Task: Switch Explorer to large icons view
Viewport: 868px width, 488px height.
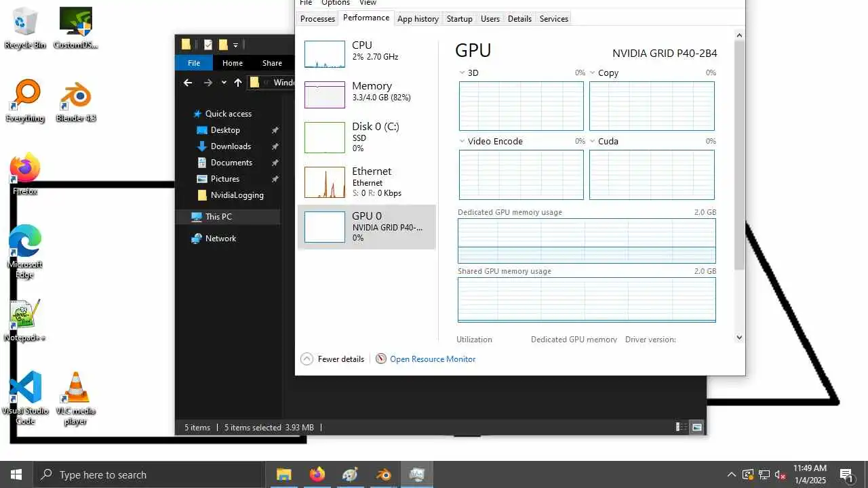Action: point(696,427)
